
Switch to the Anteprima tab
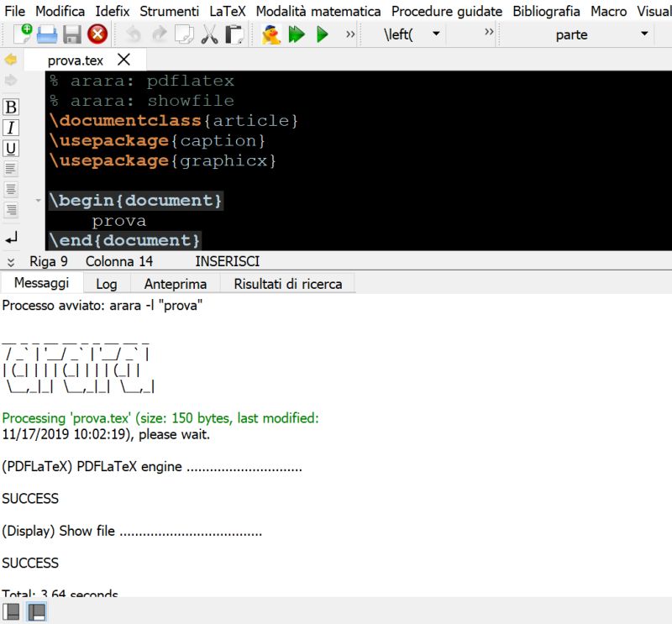pos(176,284)
